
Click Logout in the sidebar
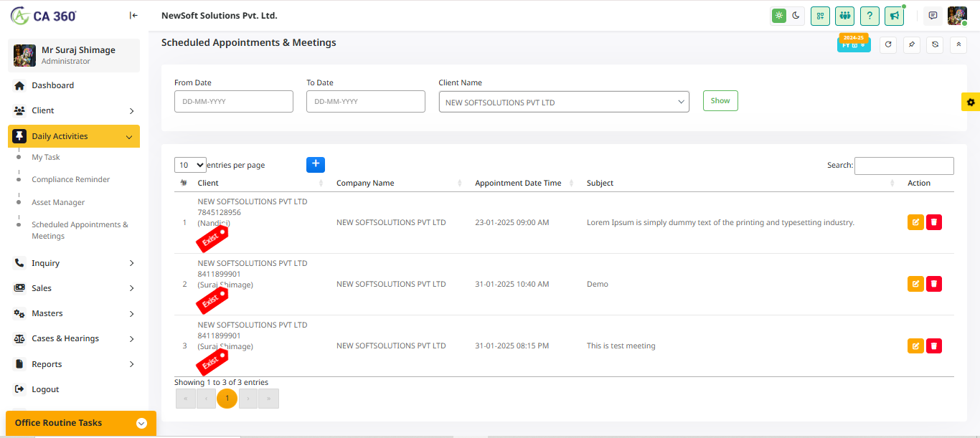[x=74, y=389]
